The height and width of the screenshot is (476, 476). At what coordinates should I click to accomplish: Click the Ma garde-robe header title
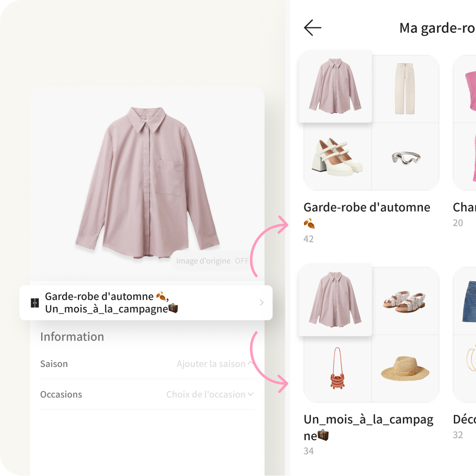coord(437,28)
